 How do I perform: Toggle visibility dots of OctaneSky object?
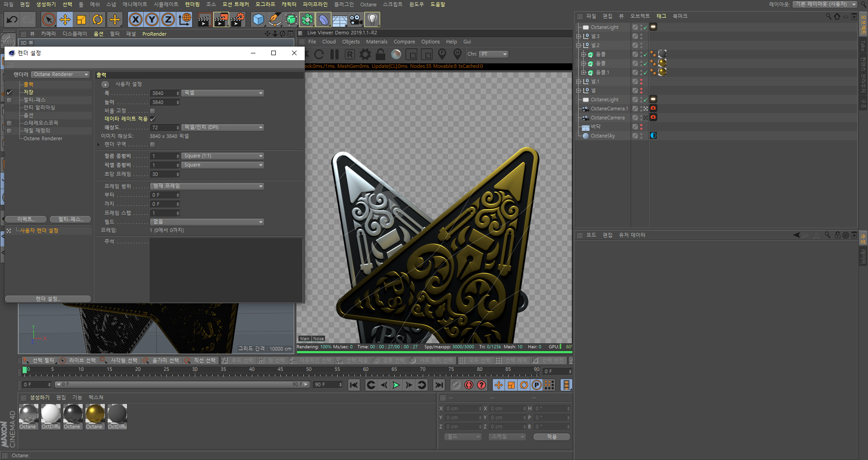click(641, 136)
